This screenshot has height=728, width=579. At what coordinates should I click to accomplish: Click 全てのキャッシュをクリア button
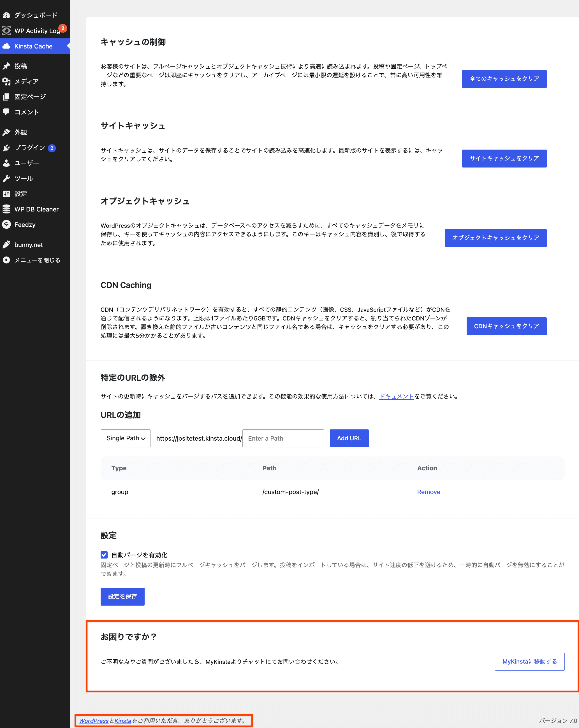coord(504,79)
